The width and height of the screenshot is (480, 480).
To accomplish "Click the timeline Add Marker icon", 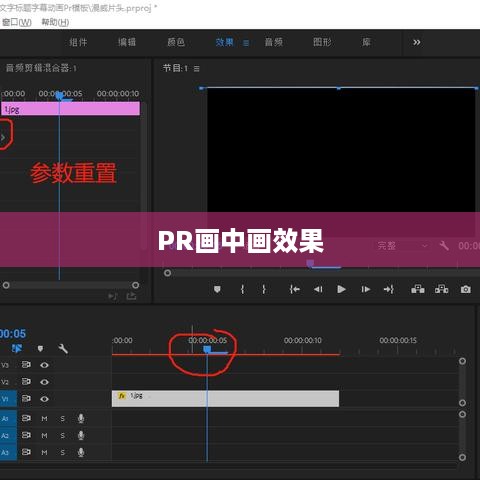I will (x=40, y=349).
